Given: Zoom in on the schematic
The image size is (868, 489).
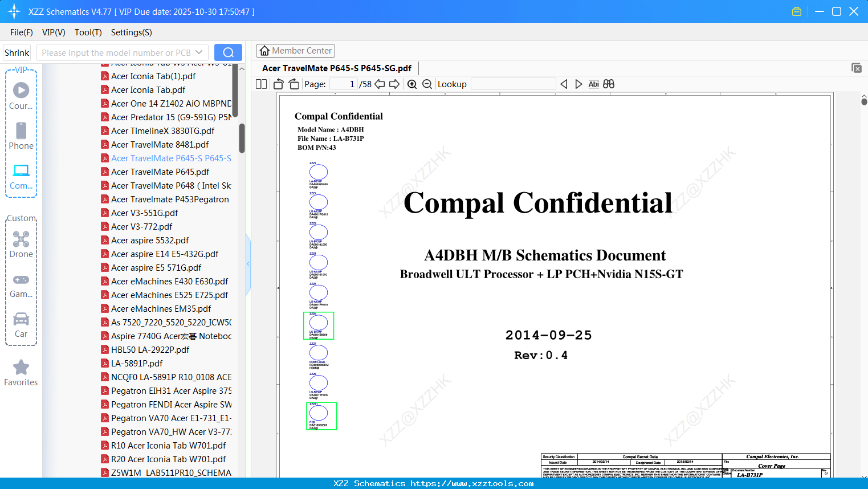Looking at the screenshot, I should point(412,84).
